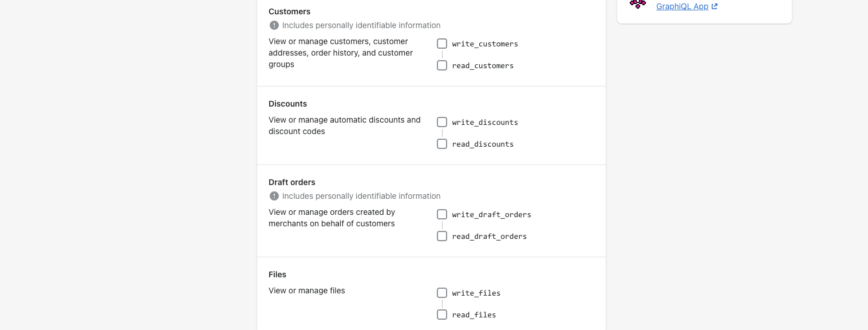Image resolution: width=868 pixels, height=330 pixels.
Task: Click external-link icon beside GraphiQL App
Action: point(715,7)
